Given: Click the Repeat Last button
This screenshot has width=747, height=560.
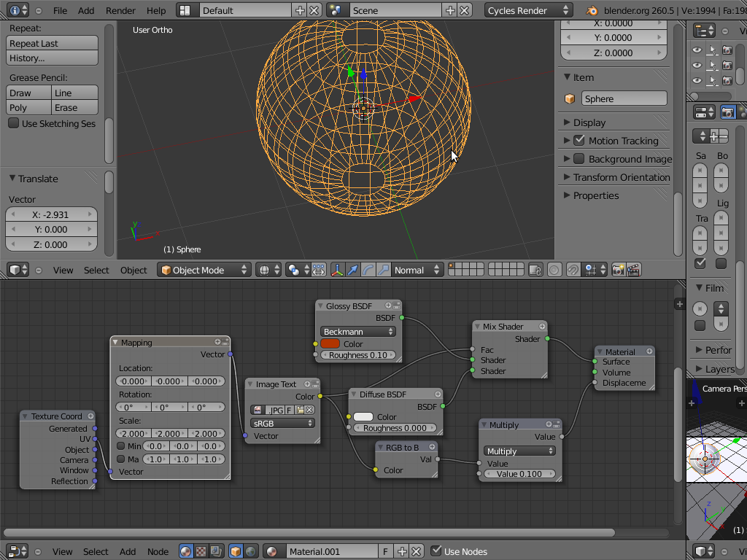Looking at the screenshot, I should pyautogui.click(x=52, y=43).
